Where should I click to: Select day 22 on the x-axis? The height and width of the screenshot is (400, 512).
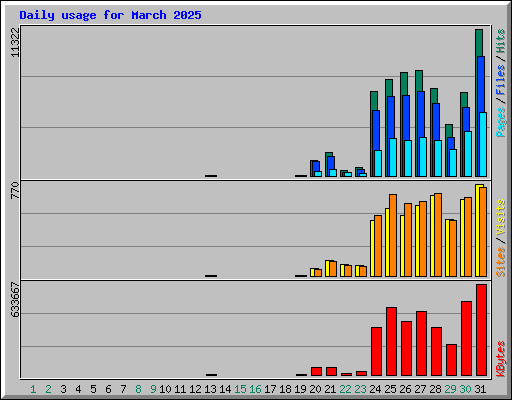pos(345,389)
